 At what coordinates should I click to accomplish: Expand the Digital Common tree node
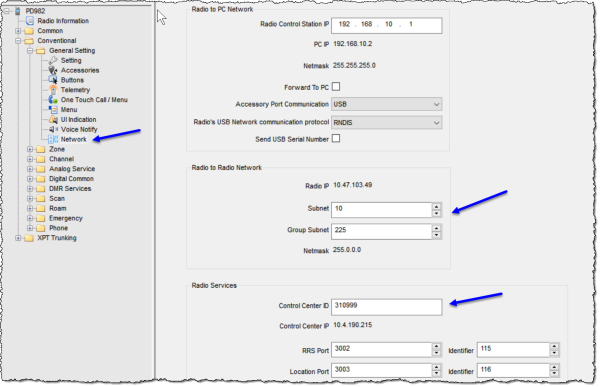pyautogui.click(x=30, y=179)
